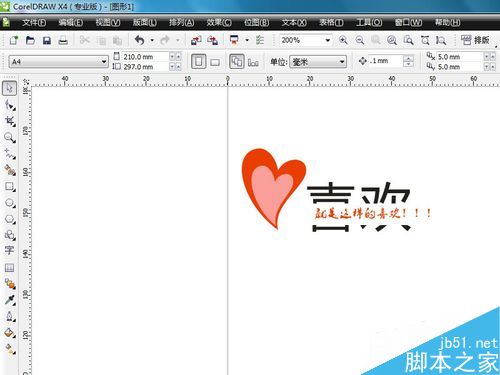Expand the application launcher dropdown arrow
Screen dimensions: 500x375
point(247,40)
